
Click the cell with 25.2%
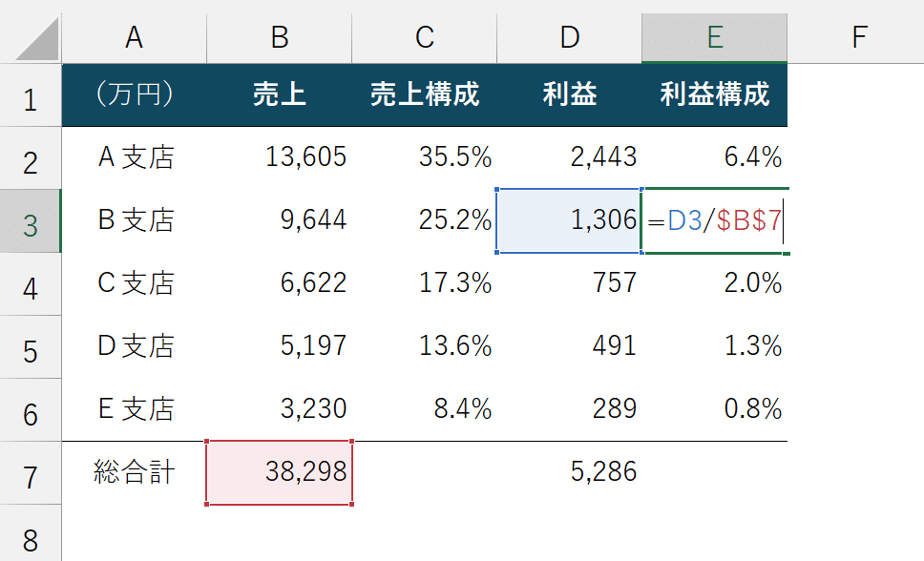[x=424, y=221]
